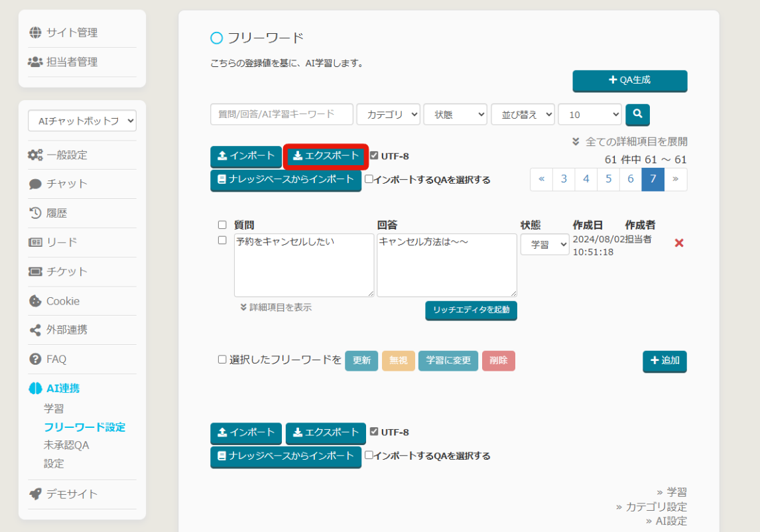The width and height of the screenshot is (760, 532).
Task: Open 未承認QA in sidebar submenu
Action: 66,445
